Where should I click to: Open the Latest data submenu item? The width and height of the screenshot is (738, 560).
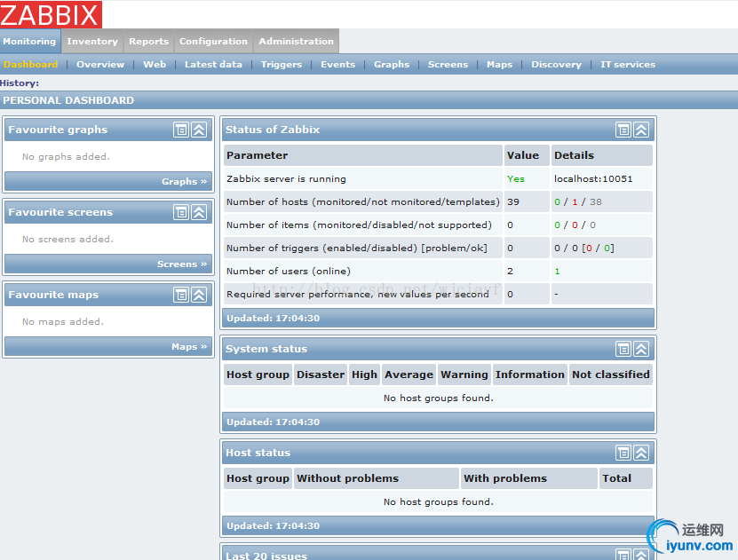tap(213, 65)
